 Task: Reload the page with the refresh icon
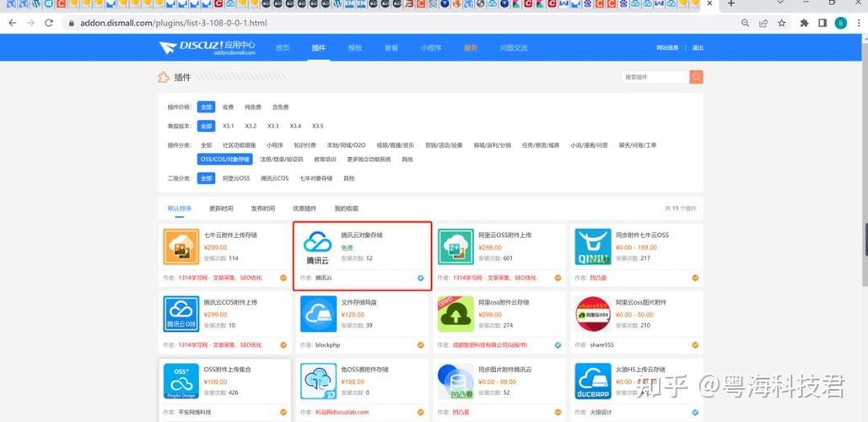click(x=49, y=24)
